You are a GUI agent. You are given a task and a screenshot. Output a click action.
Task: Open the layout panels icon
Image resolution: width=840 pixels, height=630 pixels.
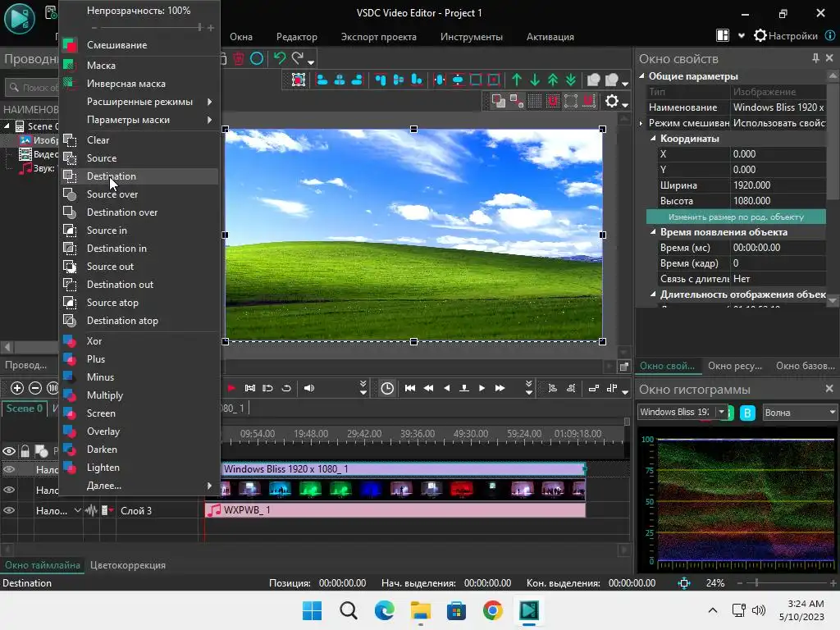pyautogui.click(x=723, y=36)
